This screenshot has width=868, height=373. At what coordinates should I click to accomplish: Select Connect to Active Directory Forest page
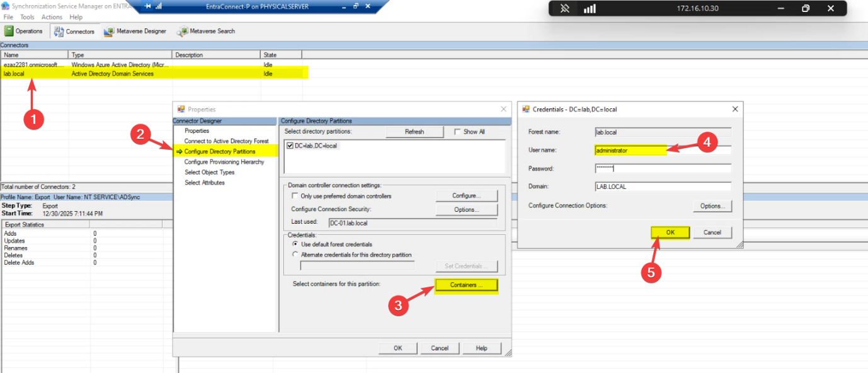coord(226,141)
